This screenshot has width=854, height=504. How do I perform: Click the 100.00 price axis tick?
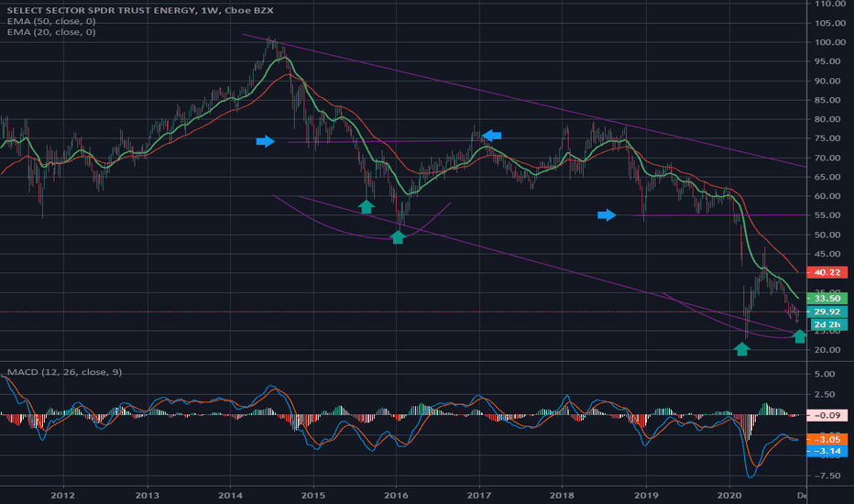click(829, 42)
